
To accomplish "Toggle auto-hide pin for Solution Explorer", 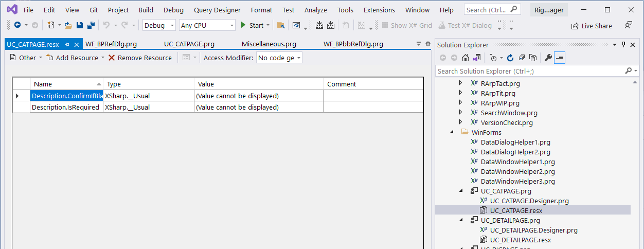I will coord(624,45).
